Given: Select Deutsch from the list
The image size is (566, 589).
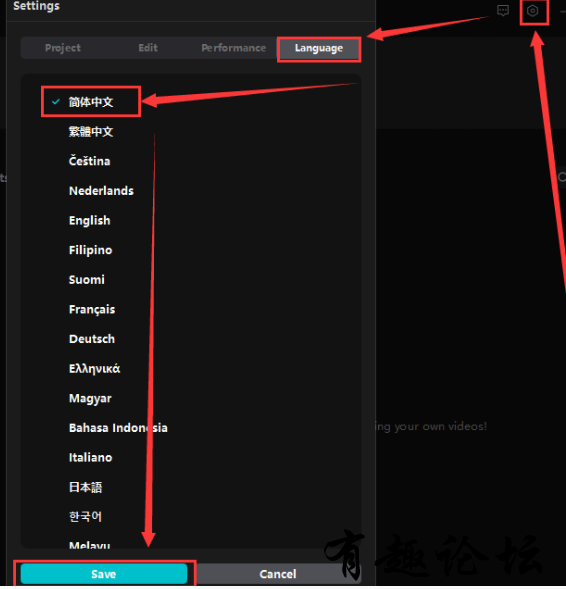Looking at the screenshot, I should (x=92, y=339).
